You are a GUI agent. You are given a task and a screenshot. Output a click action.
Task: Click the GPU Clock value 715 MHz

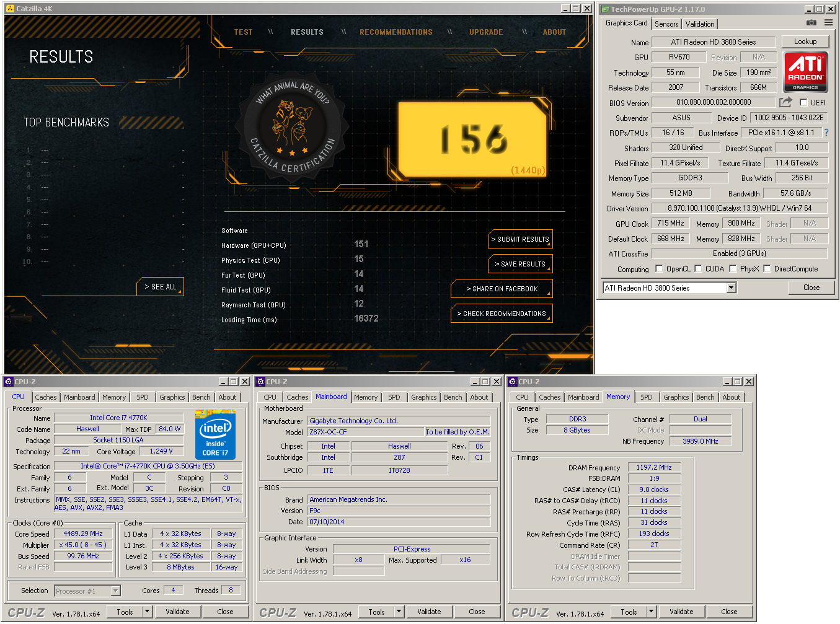(671, 223)
